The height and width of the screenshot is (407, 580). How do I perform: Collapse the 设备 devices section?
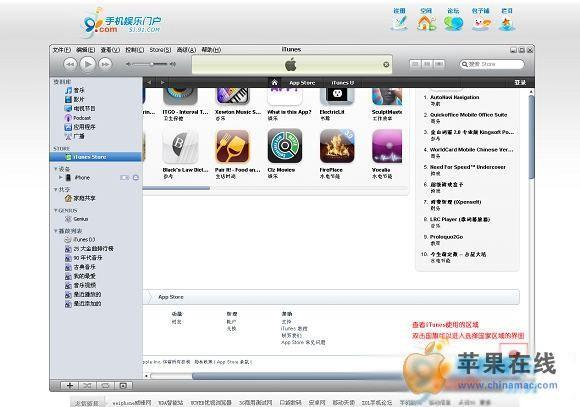point(56,169)
